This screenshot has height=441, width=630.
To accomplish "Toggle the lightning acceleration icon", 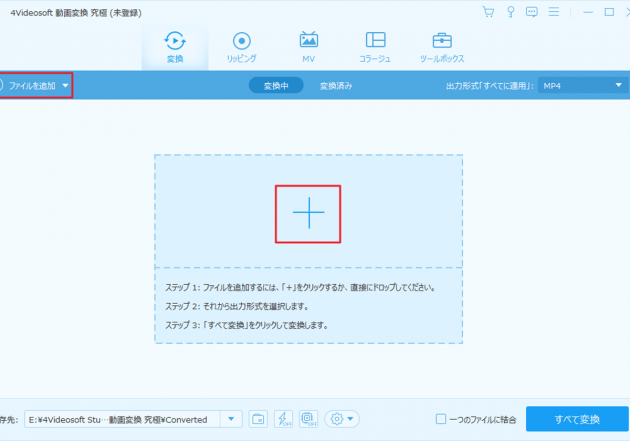I will (x=282, y=418).
